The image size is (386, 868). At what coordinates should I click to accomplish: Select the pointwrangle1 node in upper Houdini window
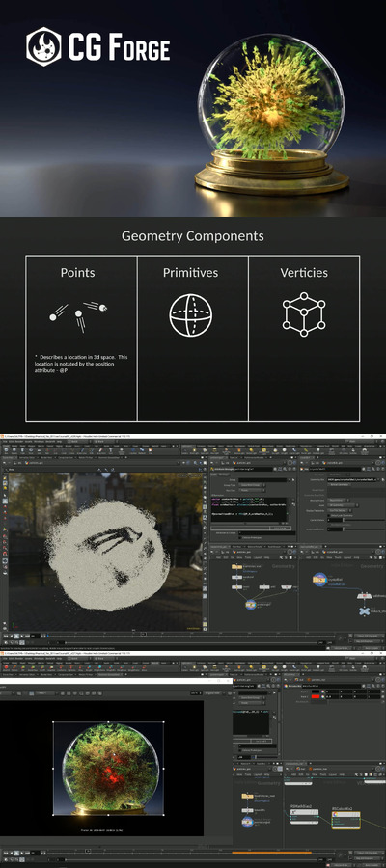(x=250, y=604)
